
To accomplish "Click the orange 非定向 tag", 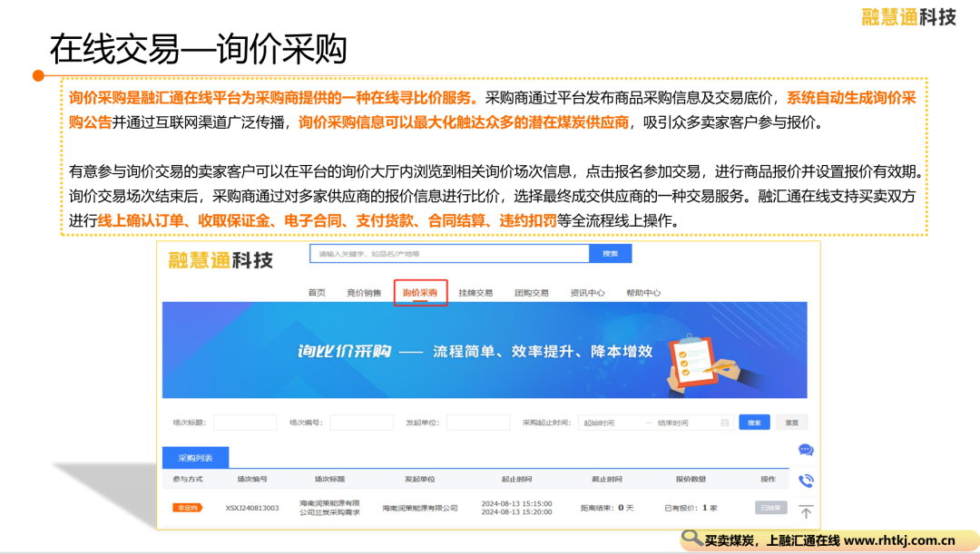I will pyautogui.click(x=187, y=508).
